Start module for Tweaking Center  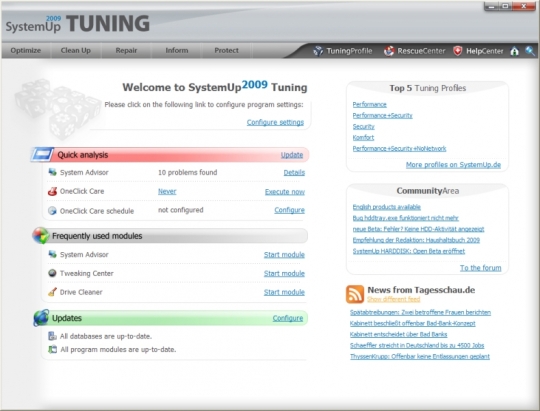point(284,273)
